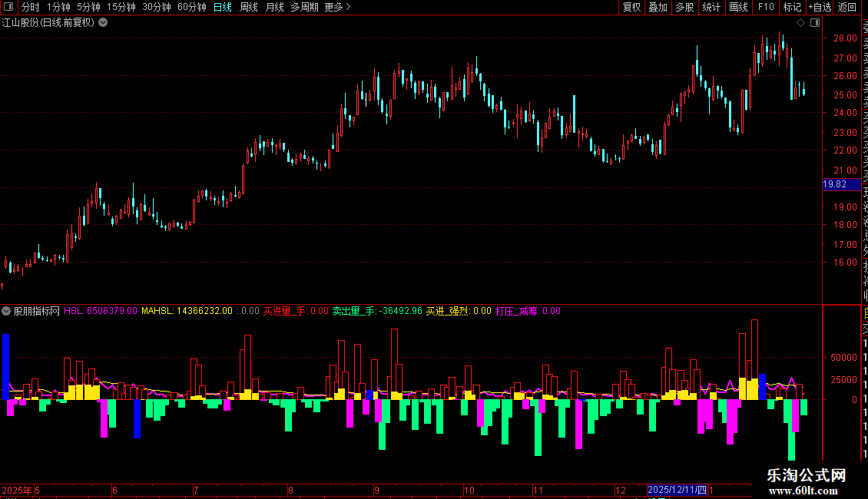
Task: Open the 多周期 multi-period view
Action: pyautogui.click(x=304, y=7)
